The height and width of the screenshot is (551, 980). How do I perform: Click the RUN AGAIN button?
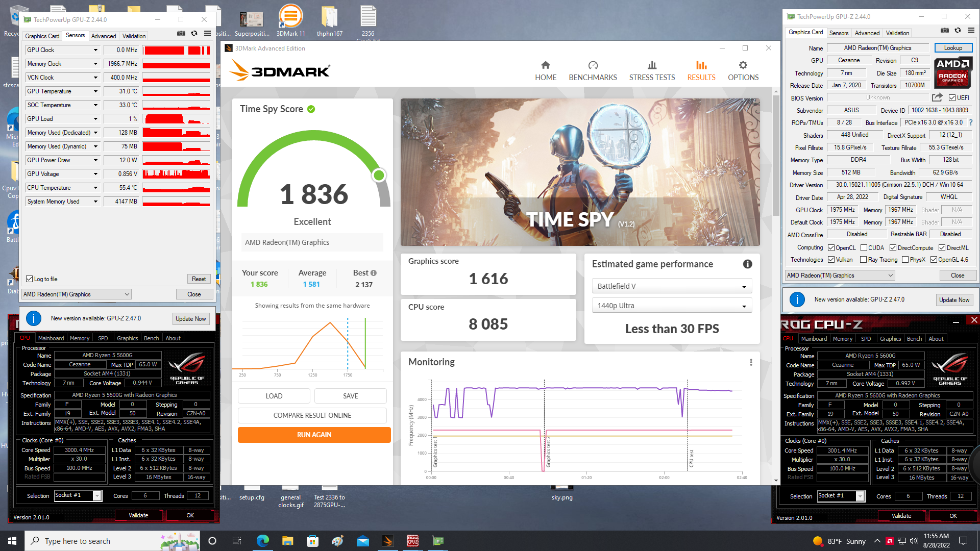314,435
